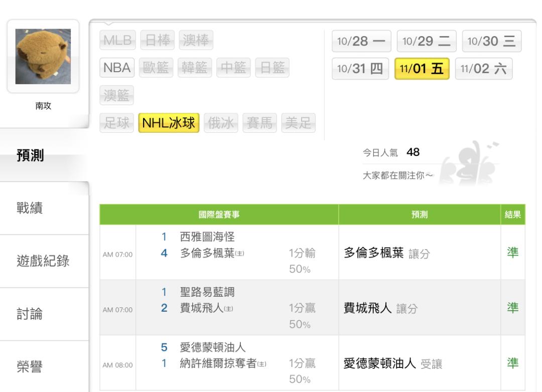Go to date 10/28 一
Screen dimensions: 542x392
tap(361, 41)
